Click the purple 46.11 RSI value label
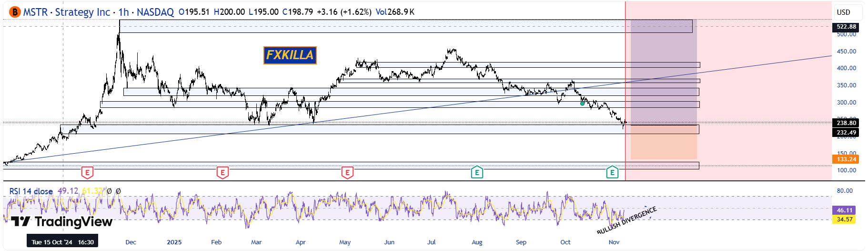Image resolution: width=868 pixels, height=251 pixels. tap(844, 210)
